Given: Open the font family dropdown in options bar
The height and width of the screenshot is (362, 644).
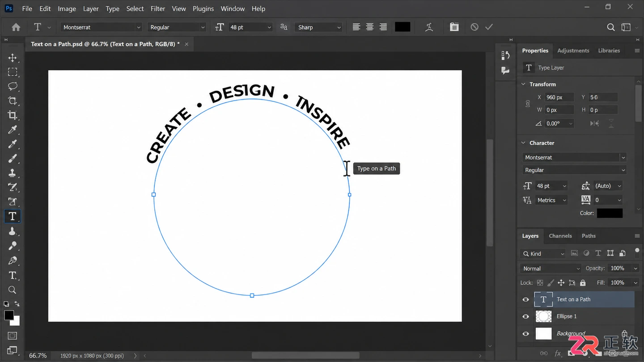Looking at the screenshot, I should [102, 27].
